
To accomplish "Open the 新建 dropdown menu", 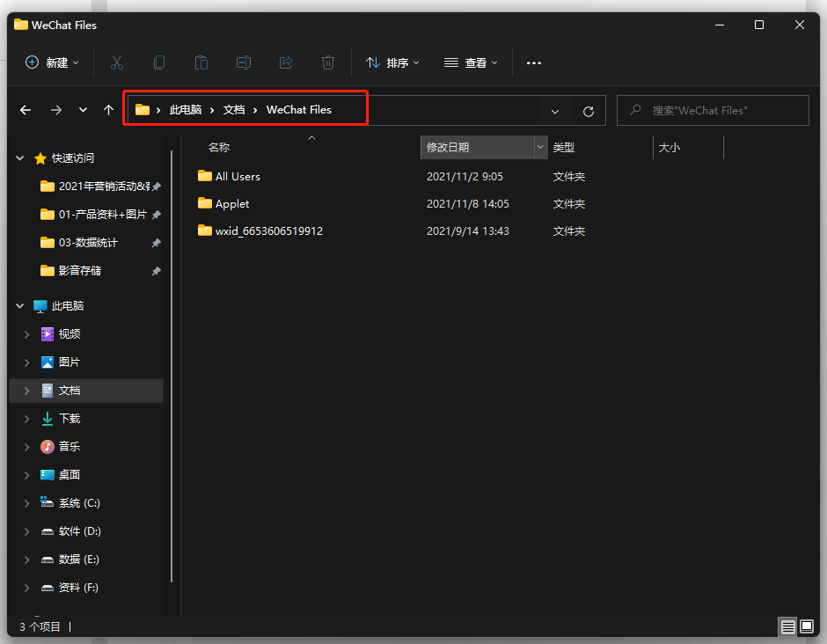I will tap(52, 62).
